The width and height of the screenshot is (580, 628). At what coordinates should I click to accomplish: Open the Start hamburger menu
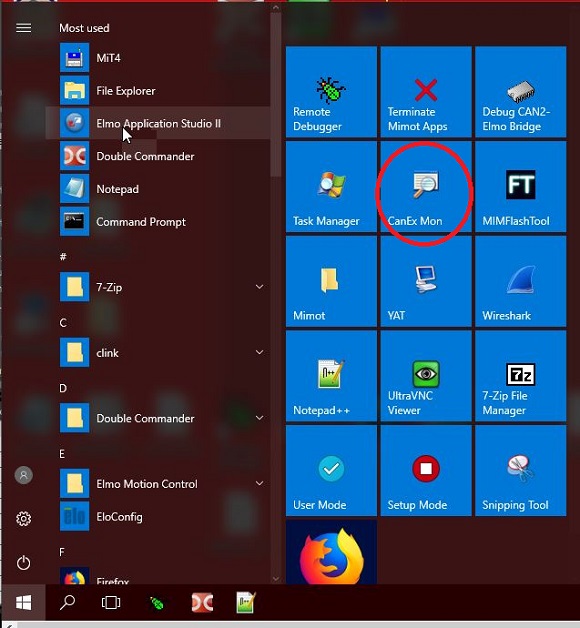(23, 28)
